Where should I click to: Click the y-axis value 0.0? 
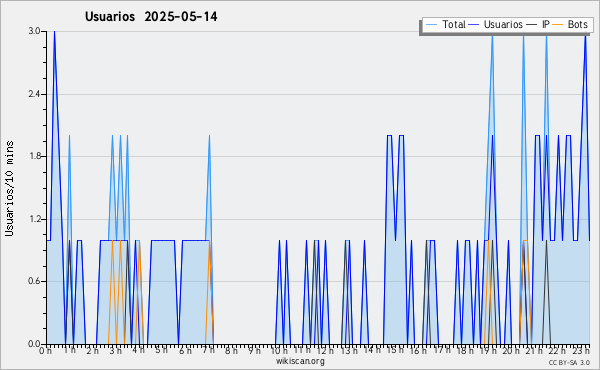[34, 344]
